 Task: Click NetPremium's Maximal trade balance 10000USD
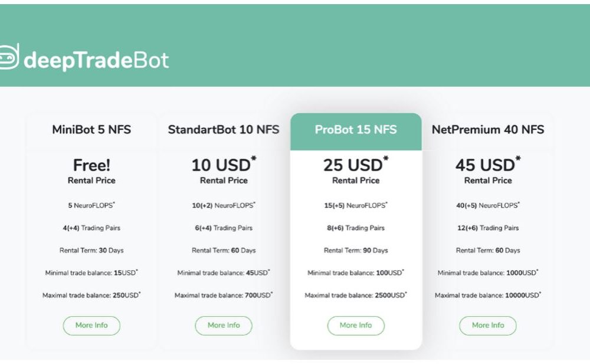488,295
